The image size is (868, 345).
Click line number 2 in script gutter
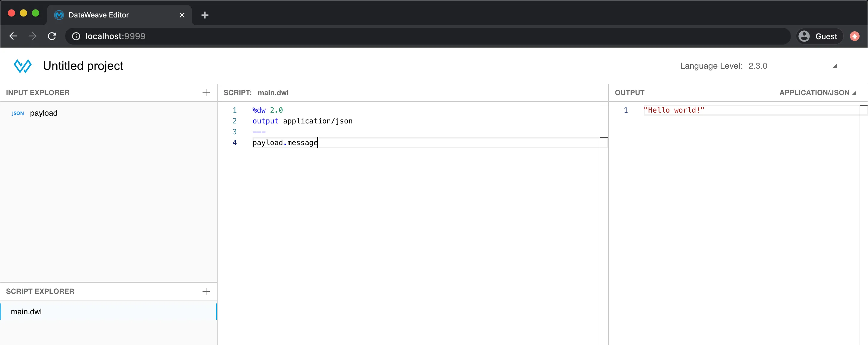(234, 121)
